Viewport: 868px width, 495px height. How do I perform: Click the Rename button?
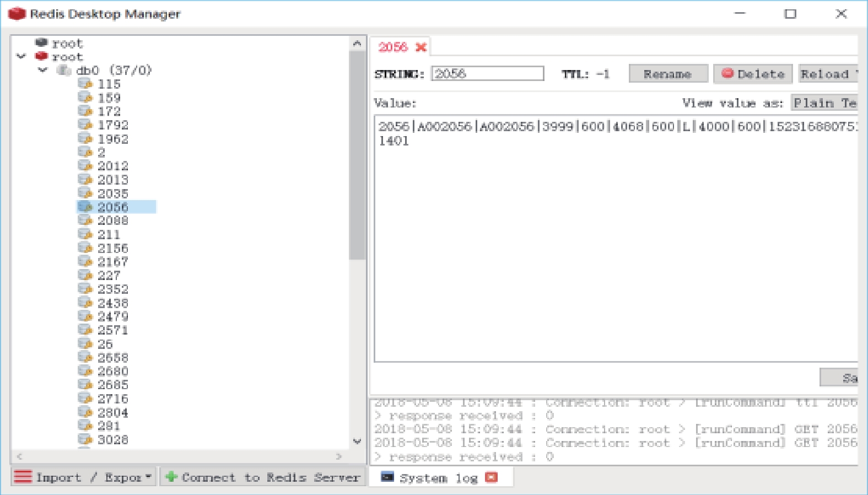(668, 74)
